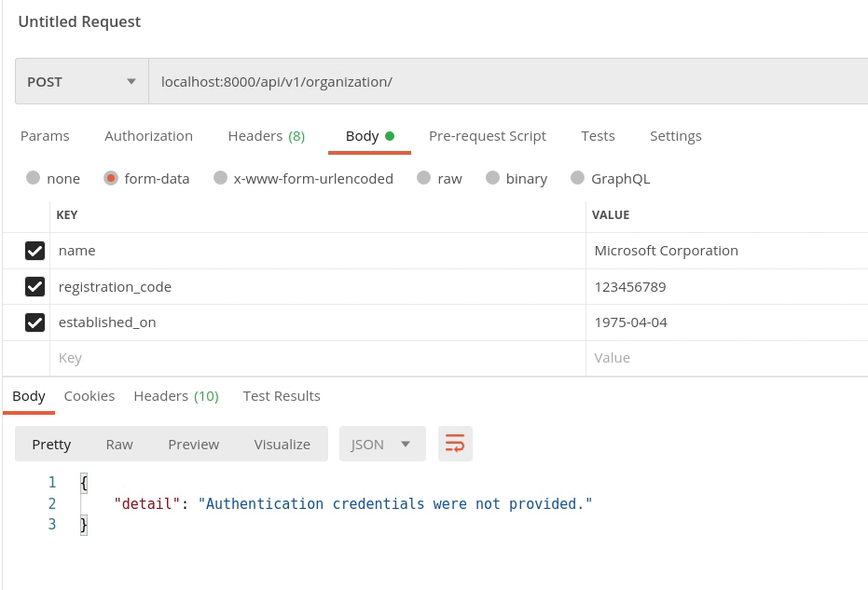Uncheck the registration_code row checkbox
The image size is (868, 590).
(x=34, y=287)
